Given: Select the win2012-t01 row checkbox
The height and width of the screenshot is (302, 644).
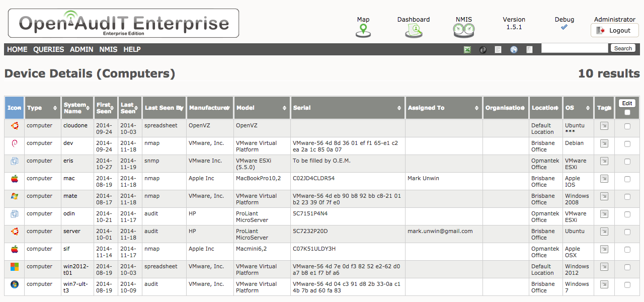Looking at the screenshot, I should [x=627, y=267].
